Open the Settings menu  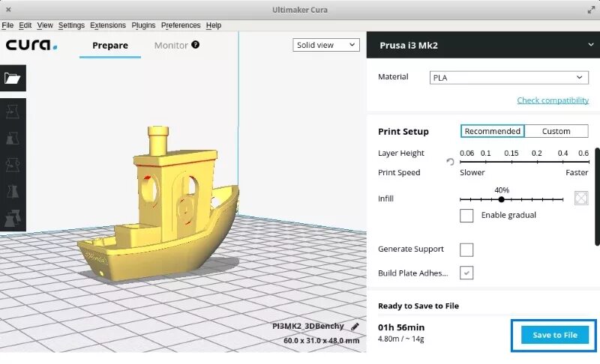click(71, 25)
